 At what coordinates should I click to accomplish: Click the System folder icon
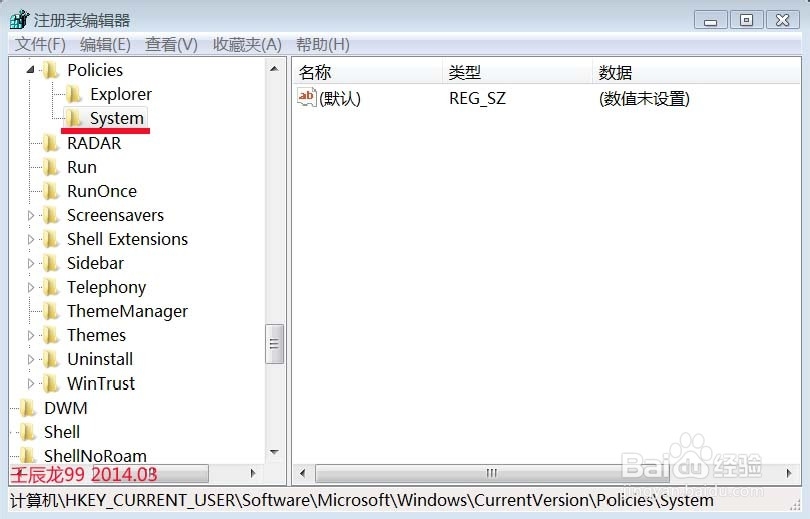pos(73,118)
